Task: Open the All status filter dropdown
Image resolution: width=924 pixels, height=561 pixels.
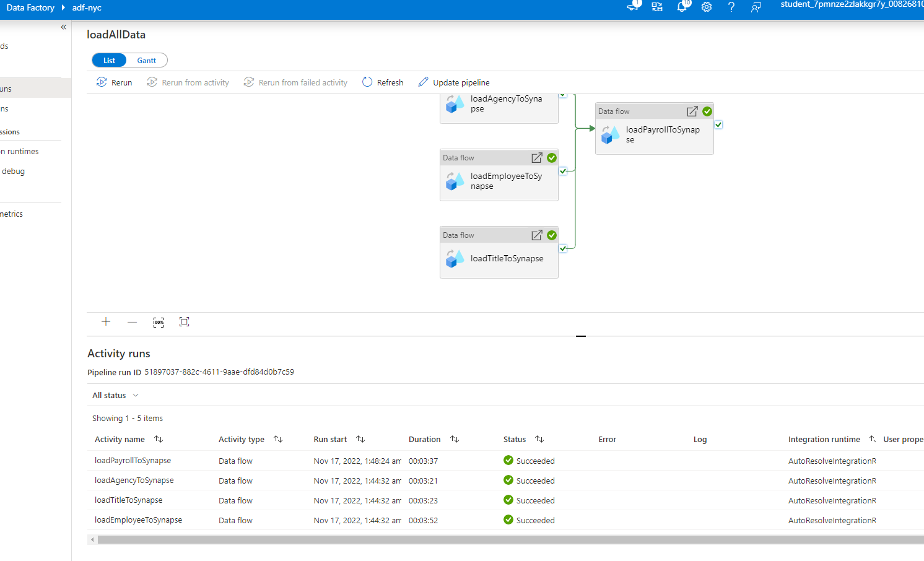Action: tap(116, 395)
